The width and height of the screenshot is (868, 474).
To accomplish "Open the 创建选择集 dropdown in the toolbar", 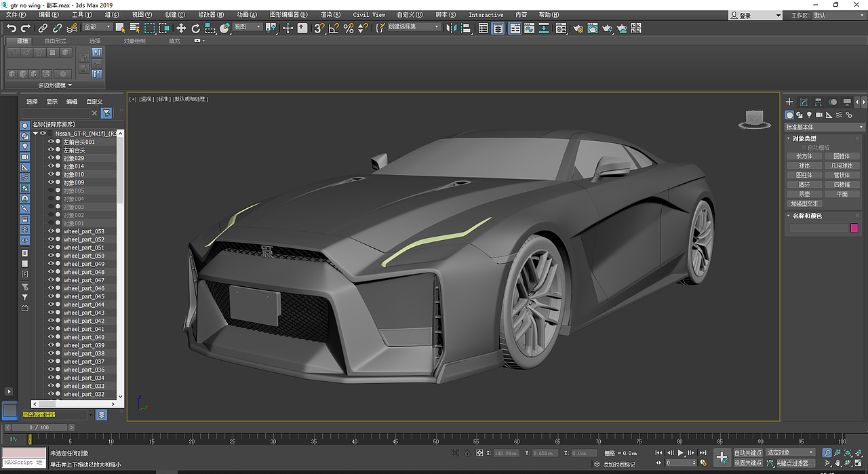I will [x=437, y=26].
